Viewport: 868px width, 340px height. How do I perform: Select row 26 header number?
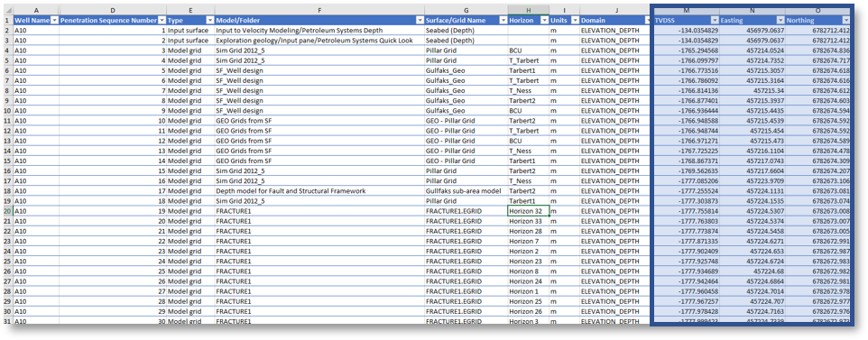tap(8, 271)
